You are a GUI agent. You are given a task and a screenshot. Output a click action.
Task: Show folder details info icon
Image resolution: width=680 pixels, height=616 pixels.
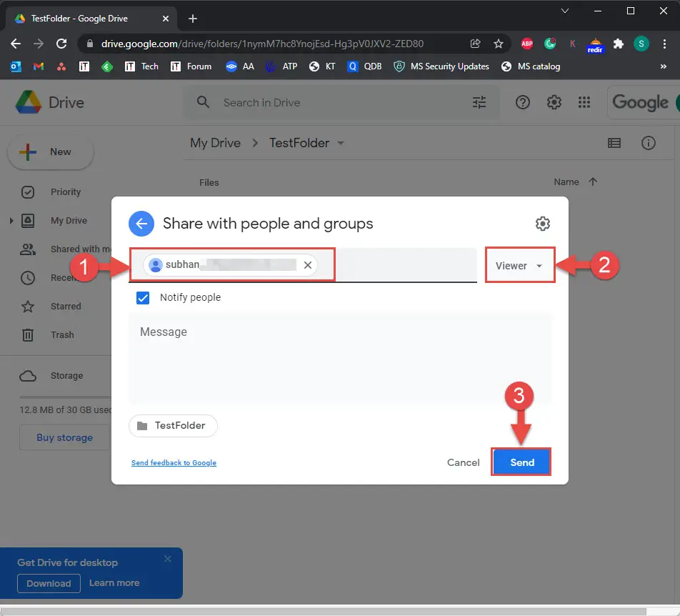649,143
